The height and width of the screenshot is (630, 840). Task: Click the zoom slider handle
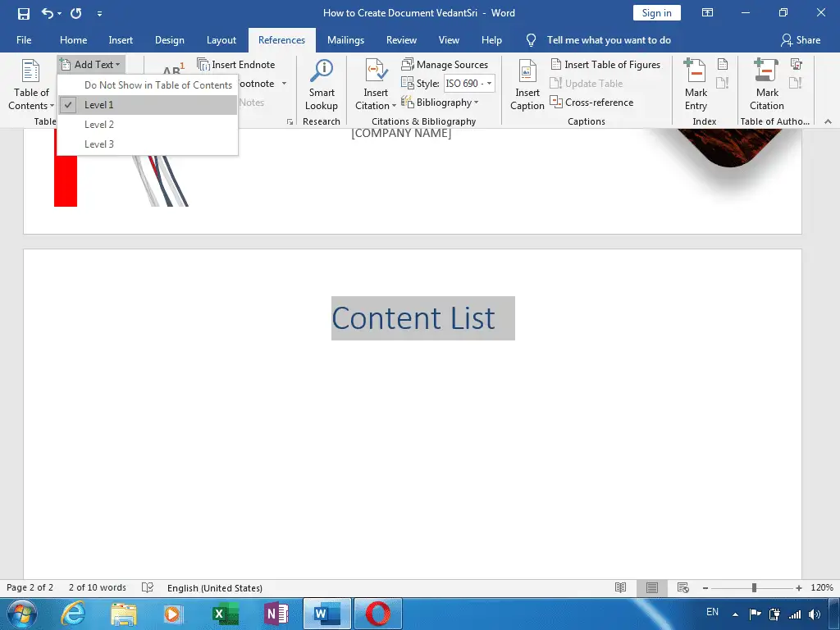click(x=754, y=588)
